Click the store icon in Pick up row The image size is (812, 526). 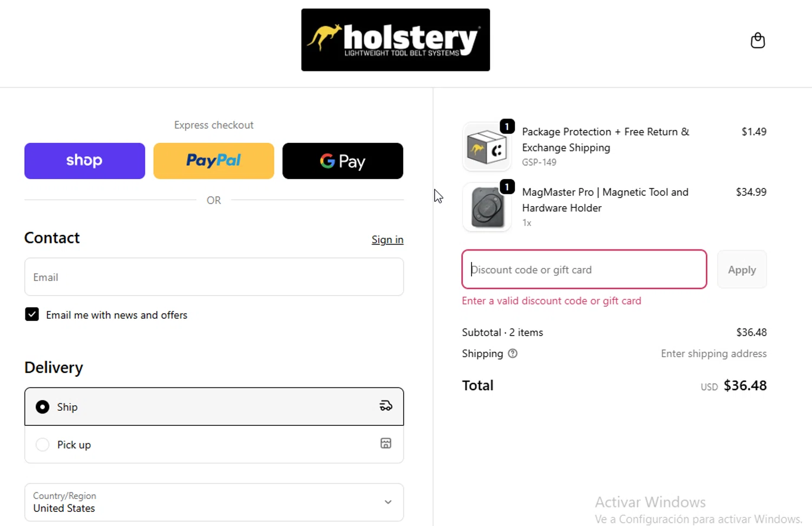[385, 443]
